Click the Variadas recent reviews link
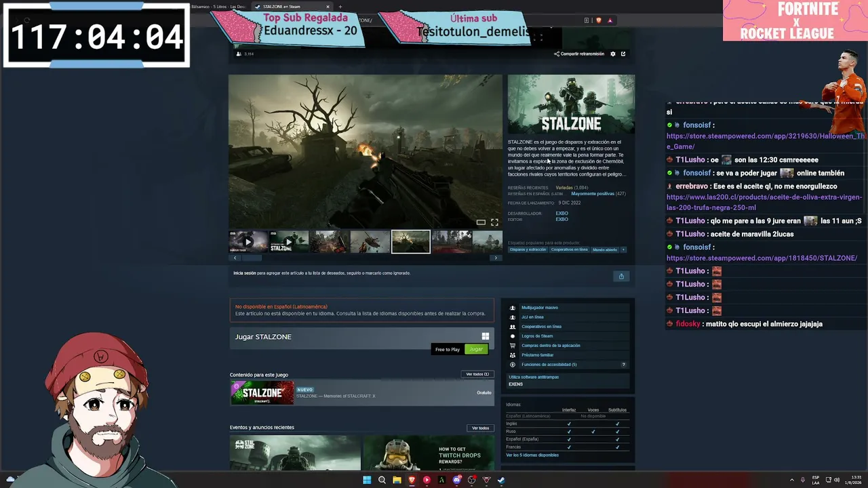The height and width of the screenshot is (488, 868). click(564, 188)
